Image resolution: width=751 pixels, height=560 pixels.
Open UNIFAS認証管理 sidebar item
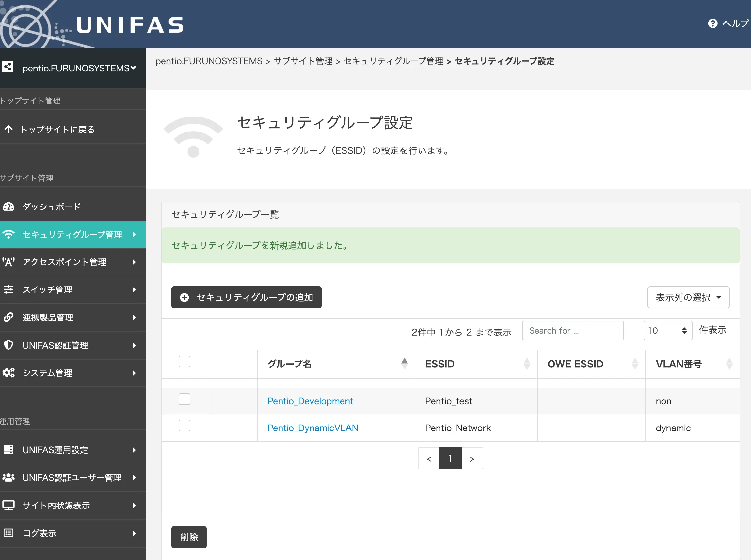(55, 345)
